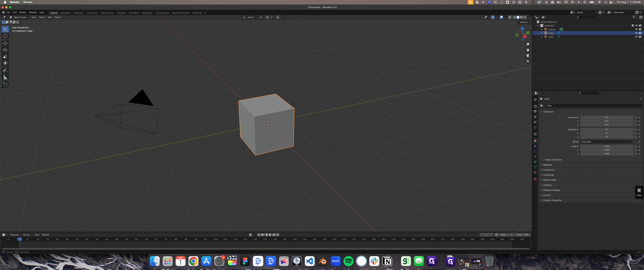Hide the Camera in viewport via eye icon
Viewport: 644px width, 270px height.
[636, 29]
